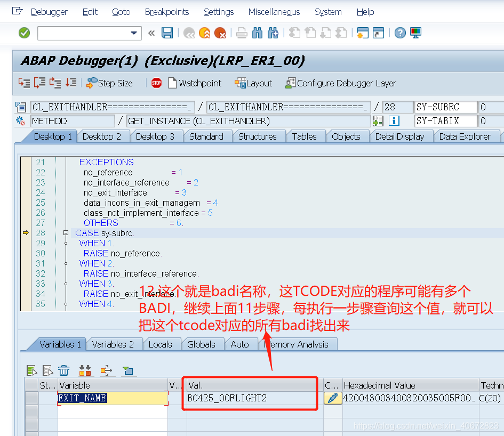The width and height of the screenshot is (504, 436).
Task: Switch to Variables 2 tab
Action: click(x=113, y=344)
